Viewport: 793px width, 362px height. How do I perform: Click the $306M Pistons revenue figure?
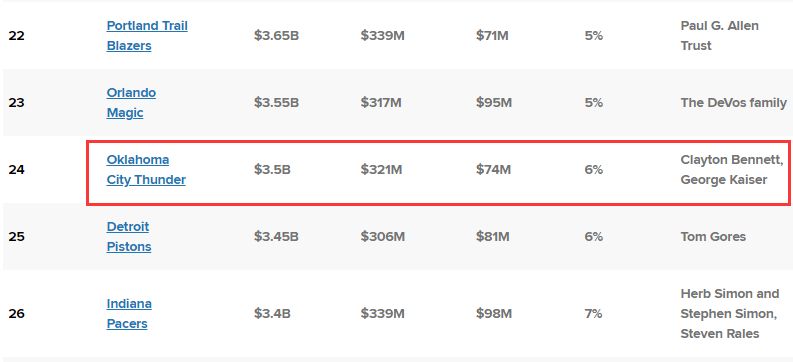[382, 237]
